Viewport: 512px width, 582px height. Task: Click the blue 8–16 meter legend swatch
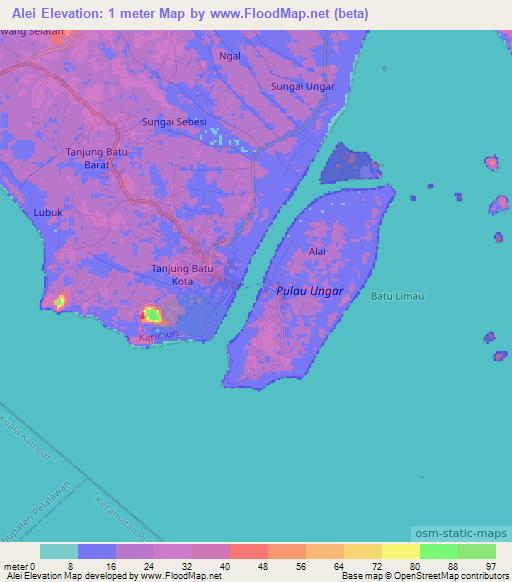coord(97,551)
